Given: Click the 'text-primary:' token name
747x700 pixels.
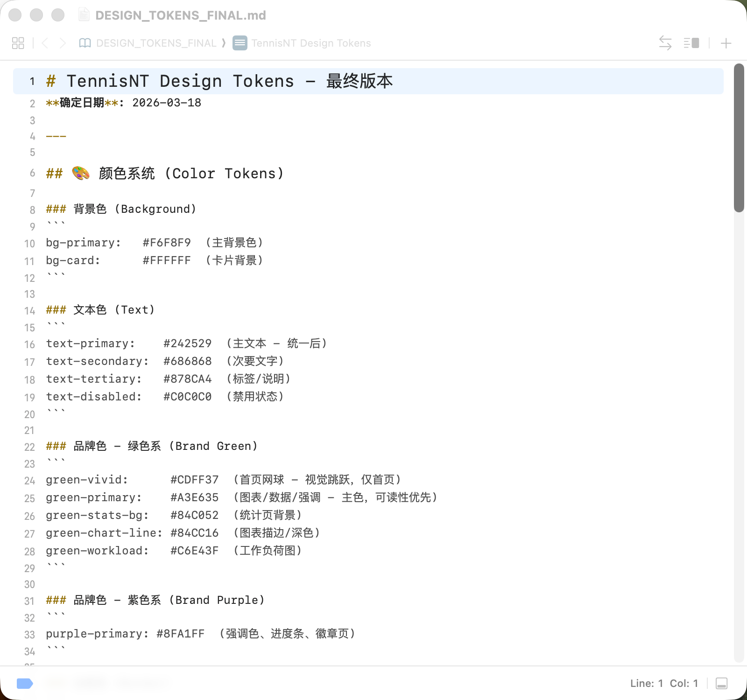Looking at the screenshot, I should point(90,343).
